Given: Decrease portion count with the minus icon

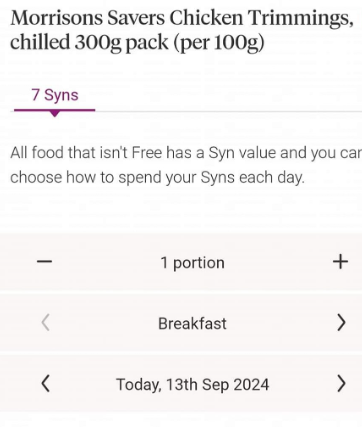Looking at the screenshot, I should pos(44,262).
